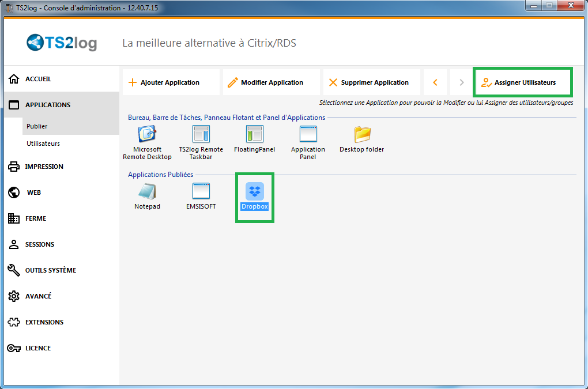Open the Accueil home section

(x=62, y=79)
